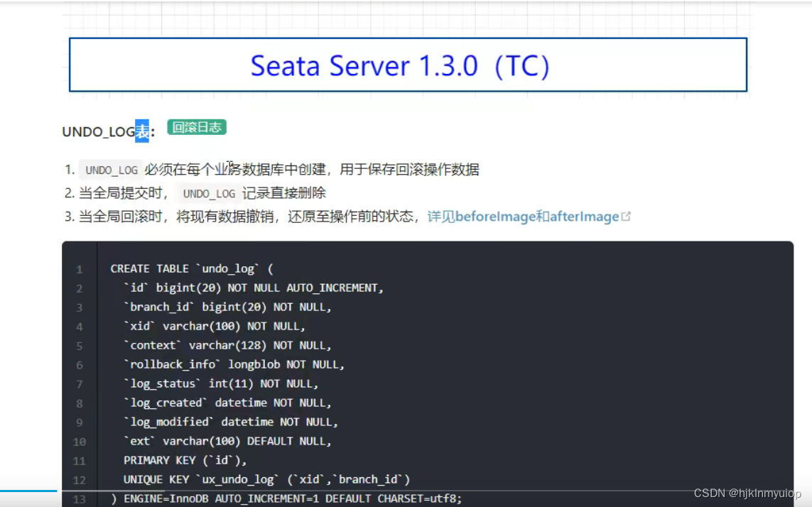
Task: Open the beforeImage和afterImage link
Action: pos(523,217)
